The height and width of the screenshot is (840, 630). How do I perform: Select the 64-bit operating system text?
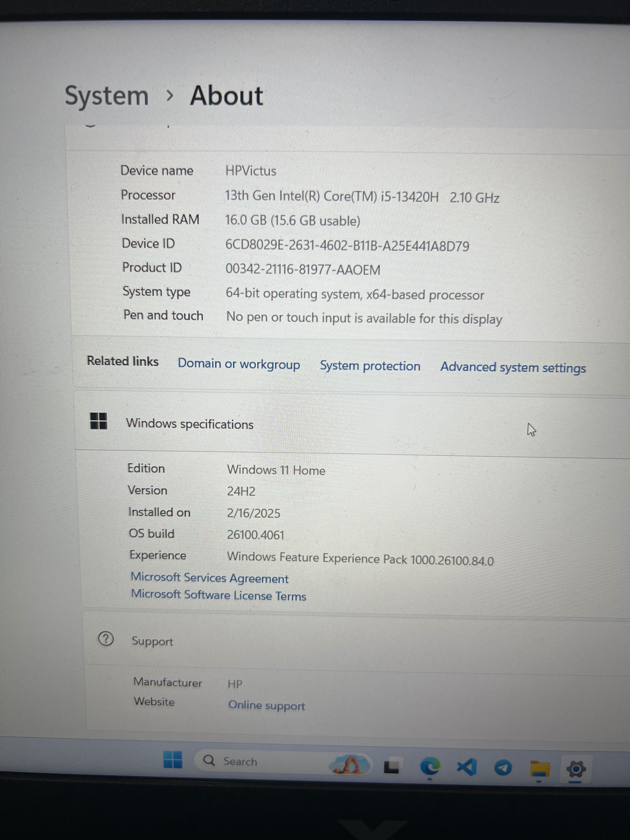click(355, 294)
